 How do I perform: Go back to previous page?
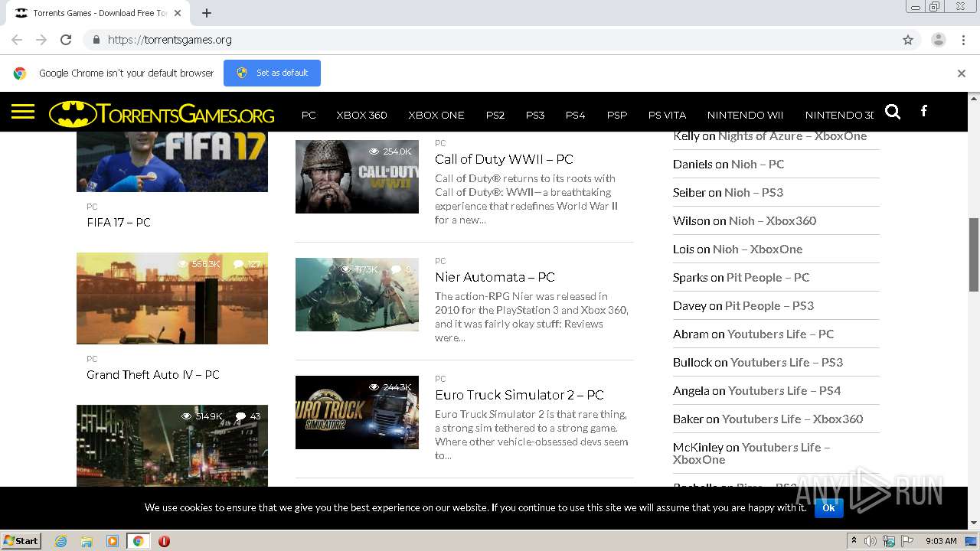17,40
